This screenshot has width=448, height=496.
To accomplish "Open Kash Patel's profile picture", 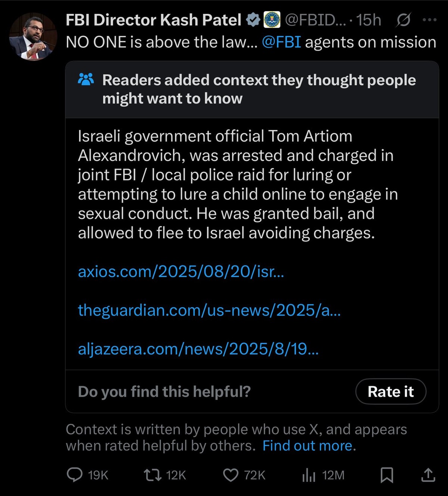I will [x=33, y=37].
